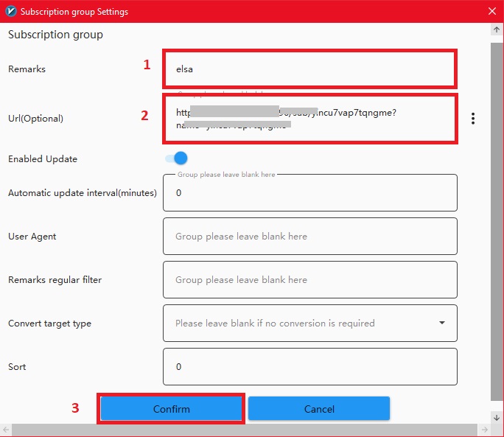Click the vertical scrollbar thumb

click(x=497, y=221)
